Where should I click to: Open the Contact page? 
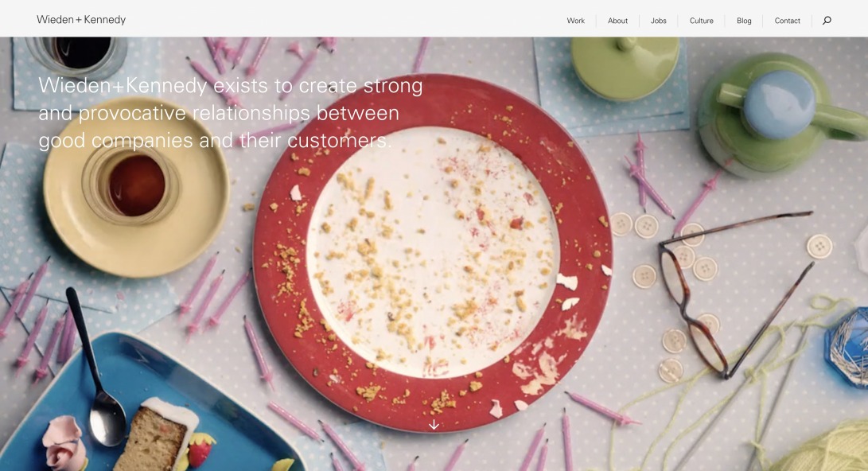pos(787,21)
